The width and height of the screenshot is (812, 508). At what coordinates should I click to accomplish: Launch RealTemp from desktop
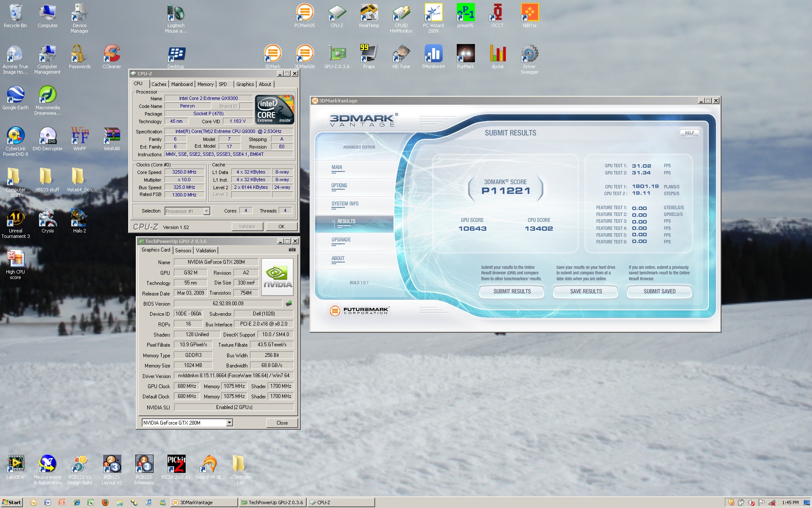coord(369,16)
